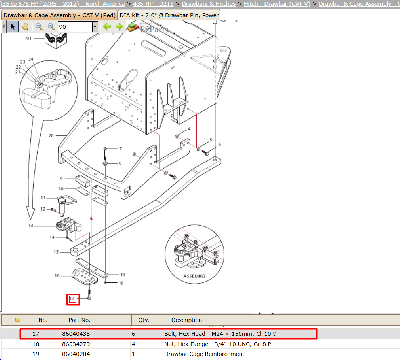Select the arrow pointer tool
The width and height of the screenshot is (400, 360).
coord(13,27)
